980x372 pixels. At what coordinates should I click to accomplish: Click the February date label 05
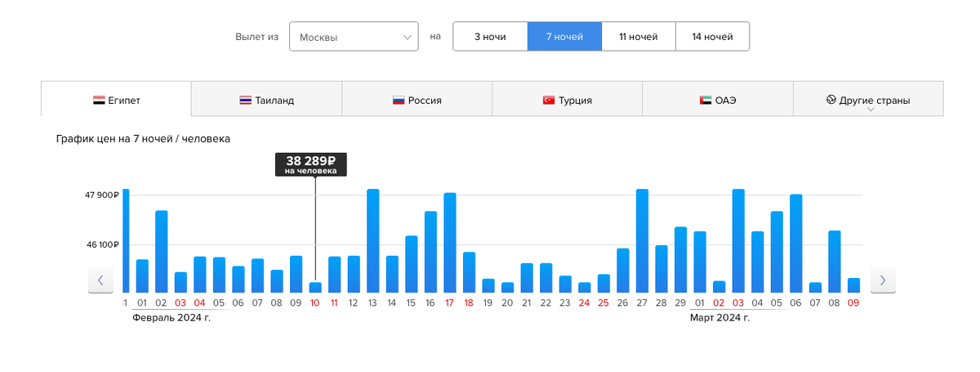[x=219, y=303]
